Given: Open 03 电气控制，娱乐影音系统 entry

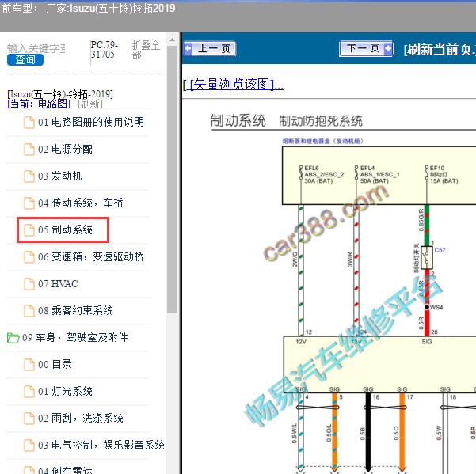Looking at the screenshot, I should click(101, 446).
